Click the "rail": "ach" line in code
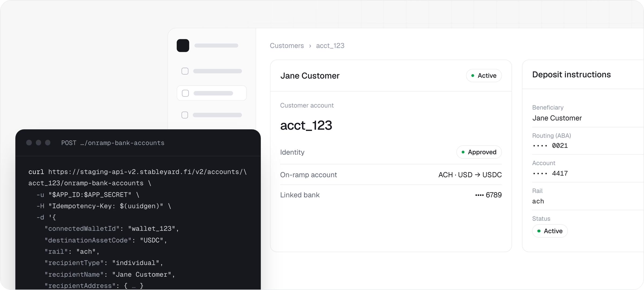644x290 pixels. point(72,252)
